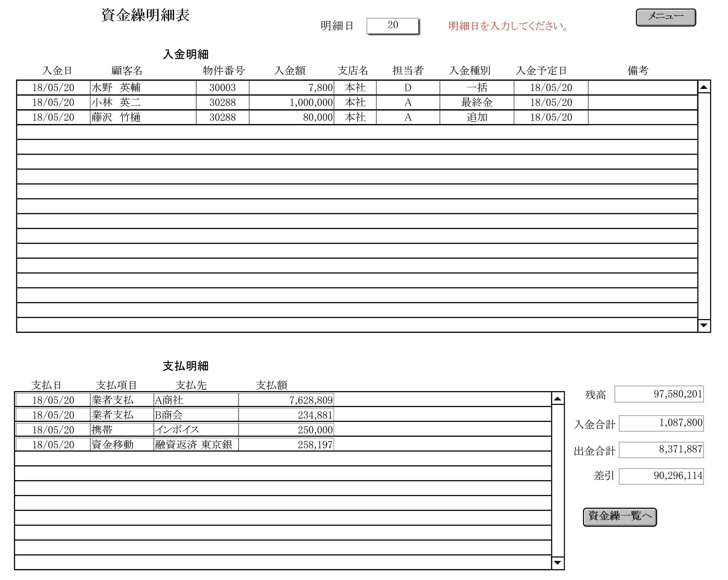Click 入金額 cell 80,000
Viewport: 728px width, 580px height.
pyautogui.click(x=291, y=117)
